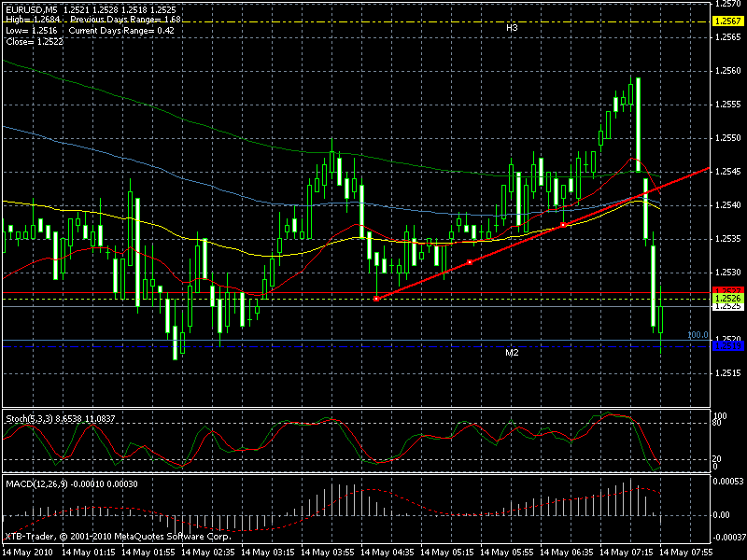The height and width of the screenshot is (560, 747).
Task: Click the 14 May 03:55 time label
Action: [x=328, y=553]
